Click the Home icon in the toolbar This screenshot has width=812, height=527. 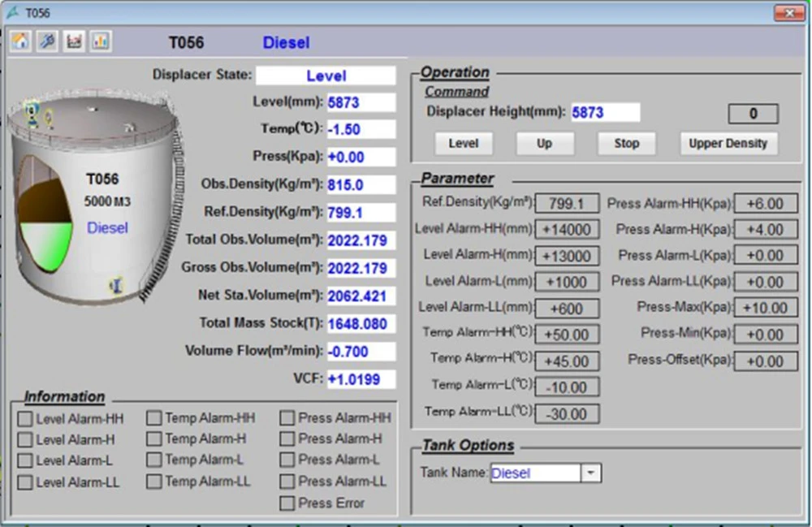(x=21, y=41)
